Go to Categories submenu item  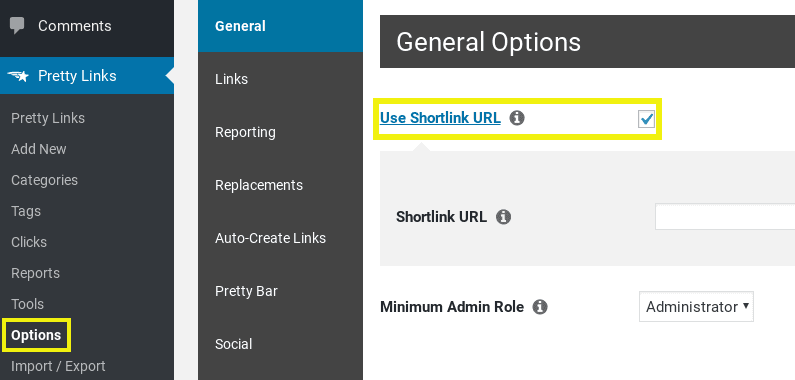[45, 180]
